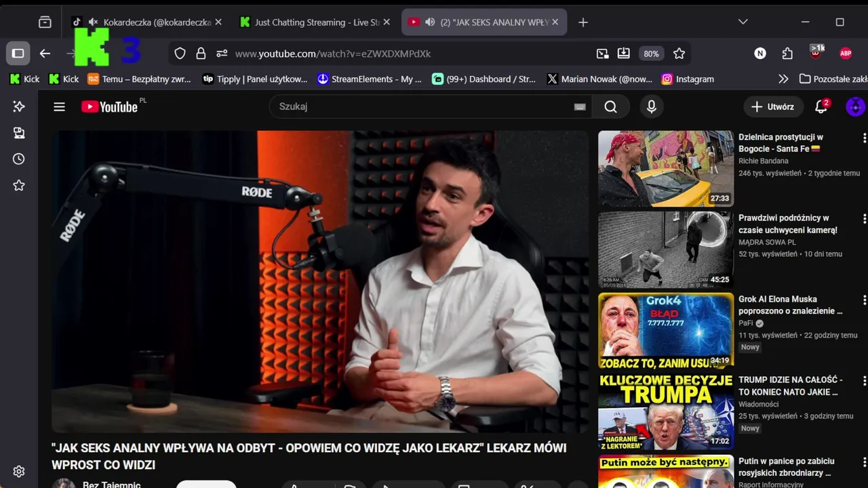Close the active YouTube tab
The height and width of the screenshot is (488, 868).
(555, 22)
